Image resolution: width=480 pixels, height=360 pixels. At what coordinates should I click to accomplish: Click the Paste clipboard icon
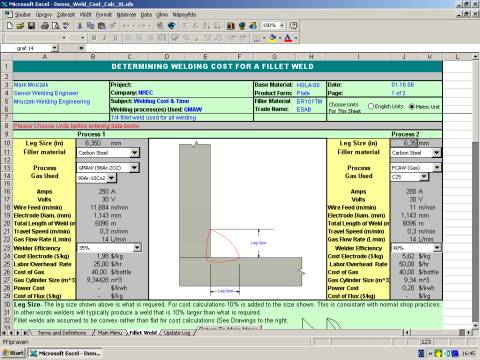pos(102,26)
